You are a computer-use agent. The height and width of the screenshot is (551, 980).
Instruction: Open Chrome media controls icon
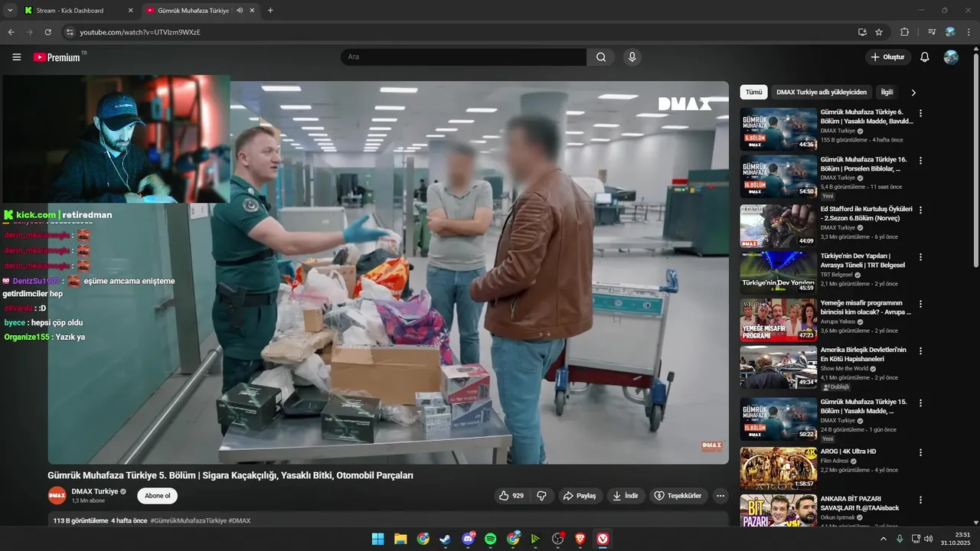[932, 32]
